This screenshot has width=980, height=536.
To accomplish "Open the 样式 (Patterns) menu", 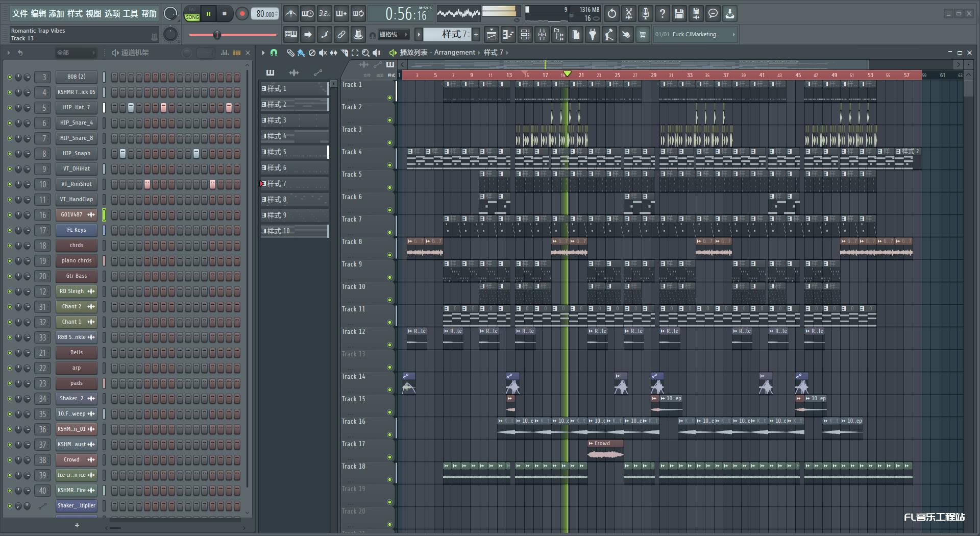I will point(75,13).
